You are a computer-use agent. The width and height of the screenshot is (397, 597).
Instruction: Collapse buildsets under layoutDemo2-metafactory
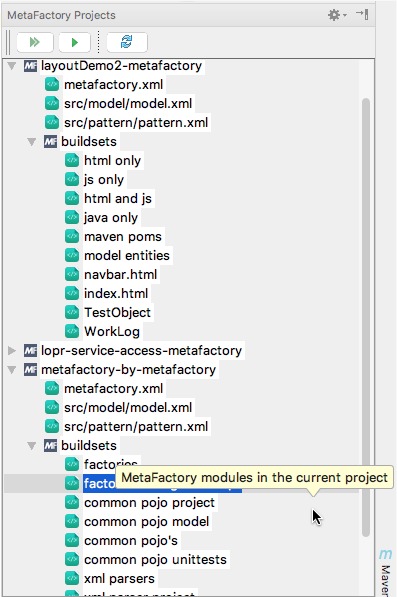pyautogui.click(x=32, y=142)
